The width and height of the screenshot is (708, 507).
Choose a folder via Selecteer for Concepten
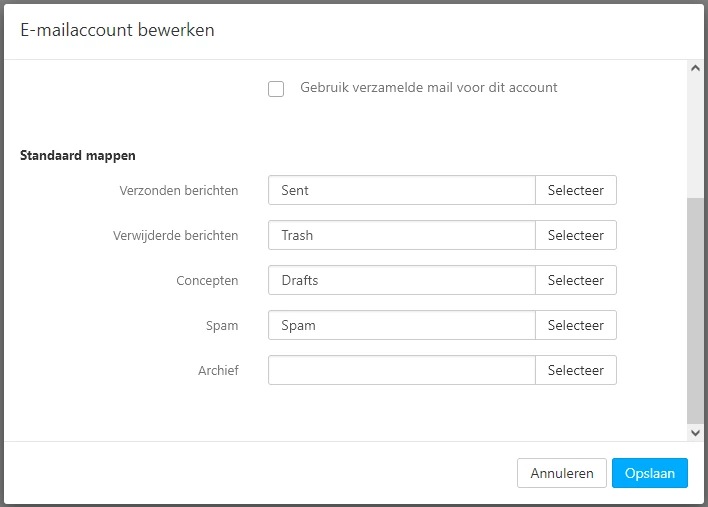click(x=576, y=280)
